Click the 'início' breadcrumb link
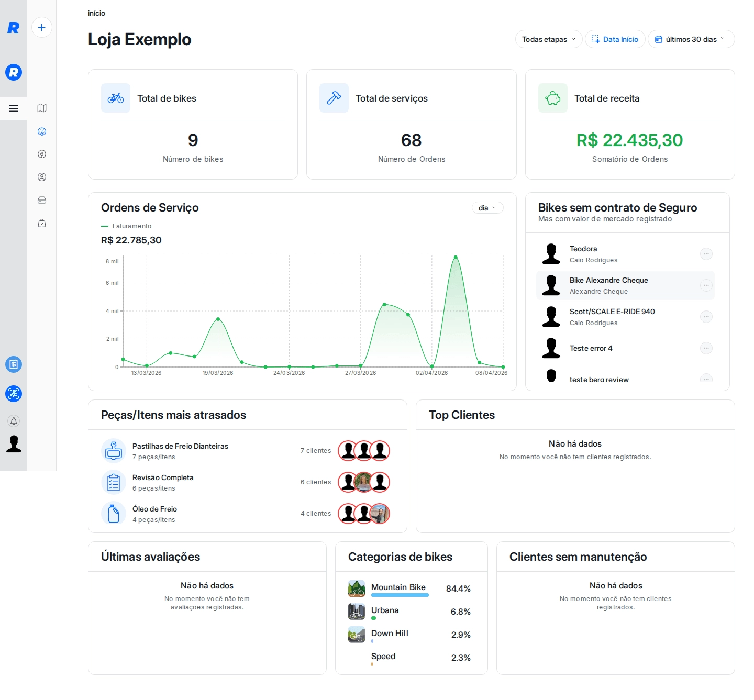754x700 pixels. click(x=96, y=13)
